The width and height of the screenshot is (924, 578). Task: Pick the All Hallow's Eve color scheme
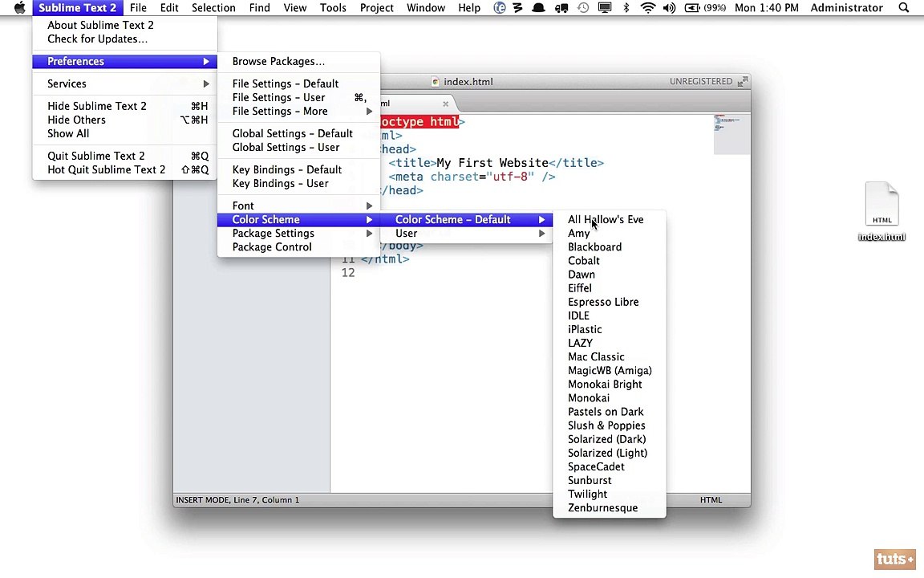click(610, 219)
